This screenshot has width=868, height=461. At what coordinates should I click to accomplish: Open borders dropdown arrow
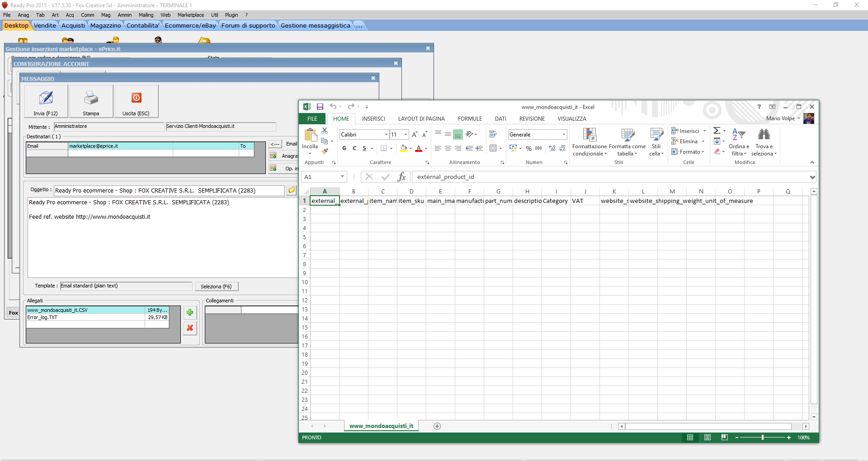(391, 148)
